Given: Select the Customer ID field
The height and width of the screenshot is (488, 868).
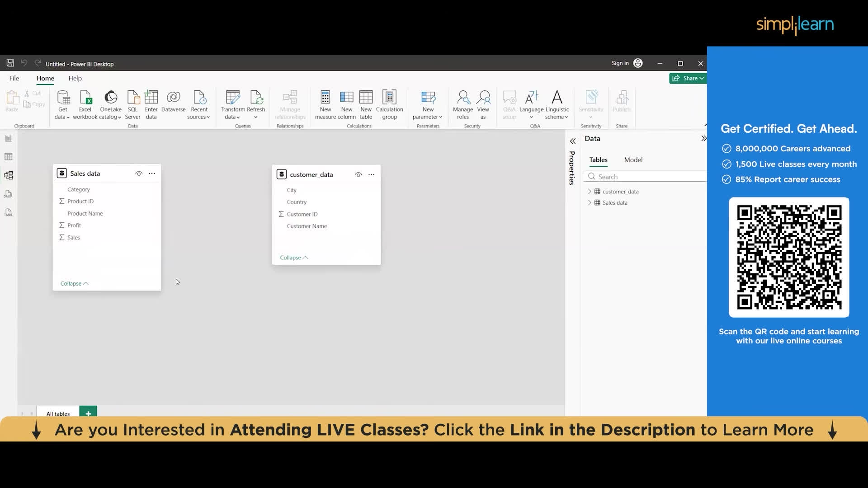Looking at the screenshot, I should 302,214.
